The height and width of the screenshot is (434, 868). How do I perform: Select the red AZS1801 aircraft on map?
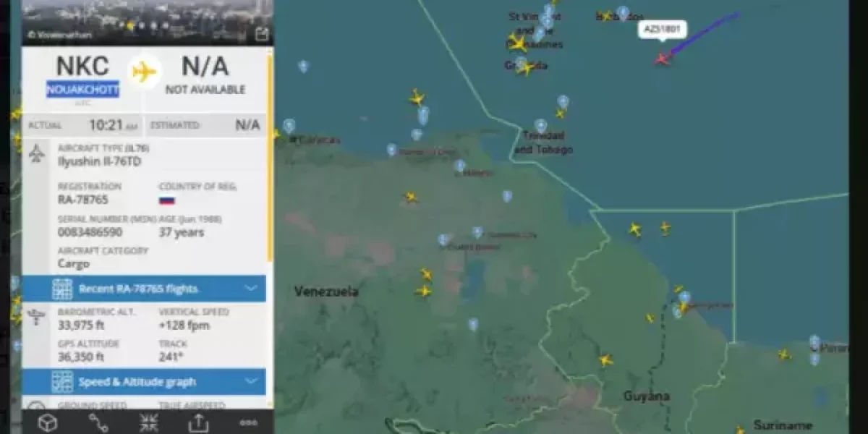click(661, 59)
